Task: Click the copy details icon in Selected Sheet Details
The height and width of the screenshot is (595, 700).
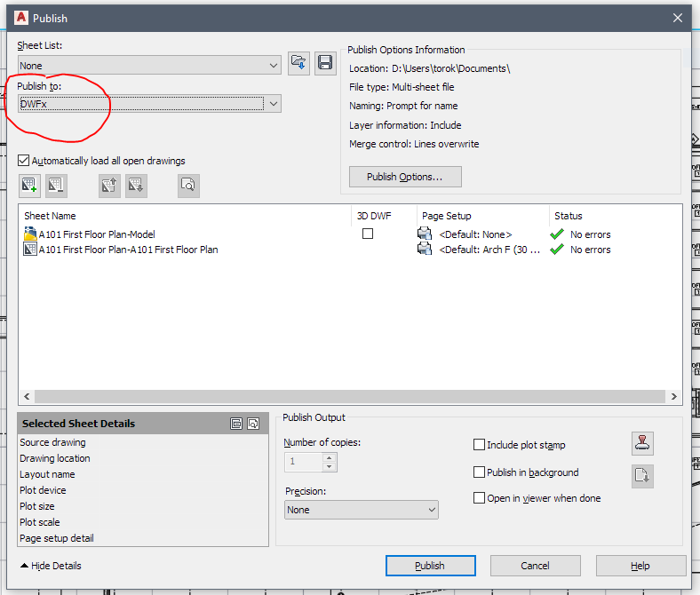Action: (236, 424)
